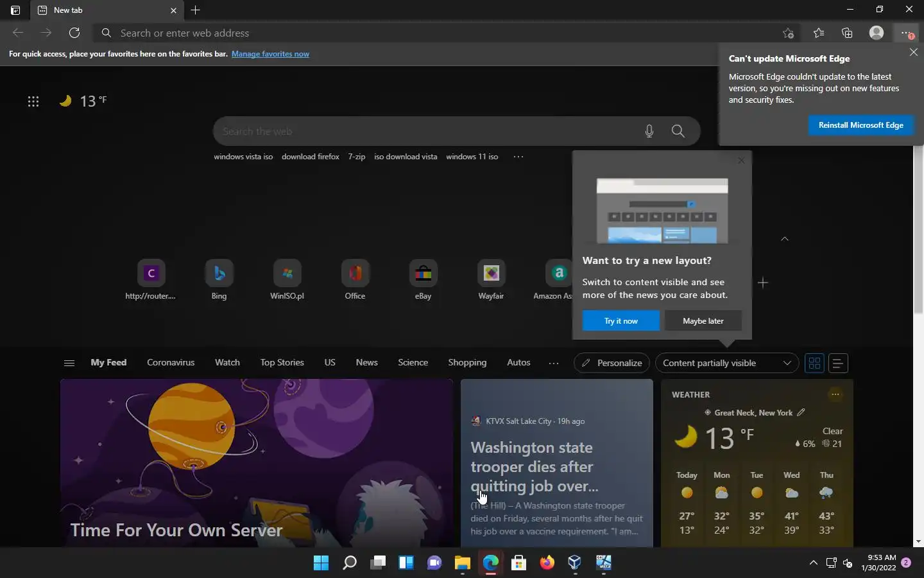924x578 pixels.
Task: Select the Watch tab
Action: tap(227, 362)
